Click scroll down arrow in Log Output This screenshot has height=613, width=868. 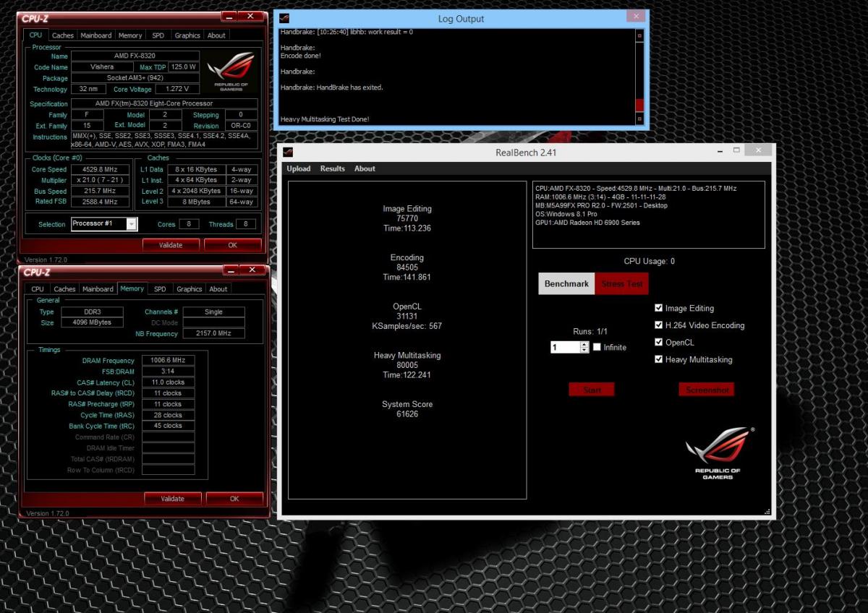[x=639, y=120]
